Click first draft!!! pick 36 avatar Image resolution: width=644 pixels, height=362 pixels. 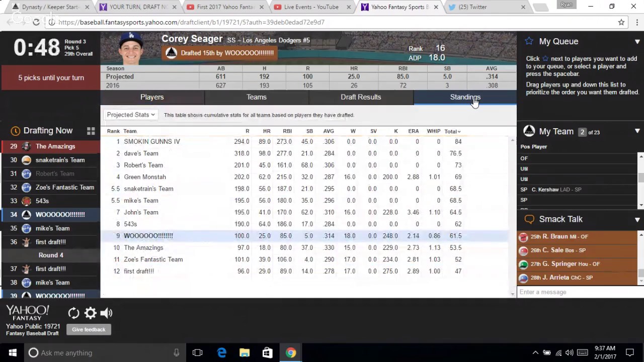click(26, 242)
